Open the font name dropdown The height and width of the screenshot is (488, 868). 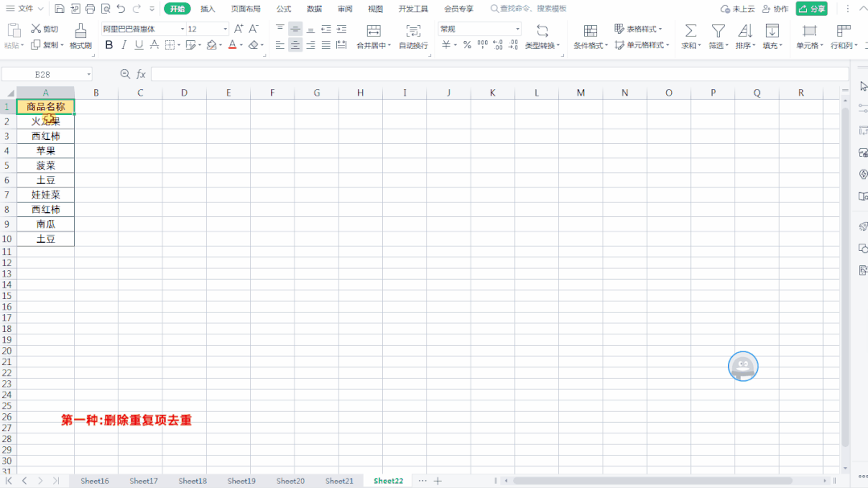pos(182,29)
